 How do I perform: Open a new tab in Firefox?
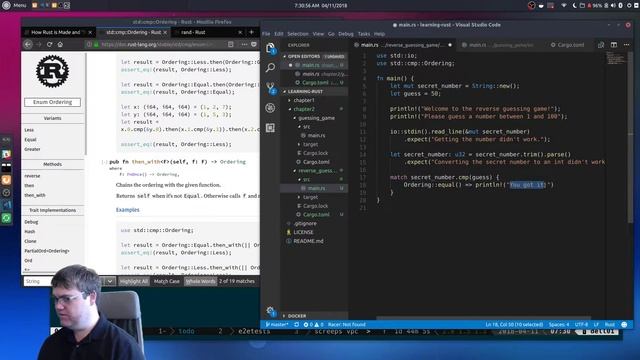pos(251,32)
